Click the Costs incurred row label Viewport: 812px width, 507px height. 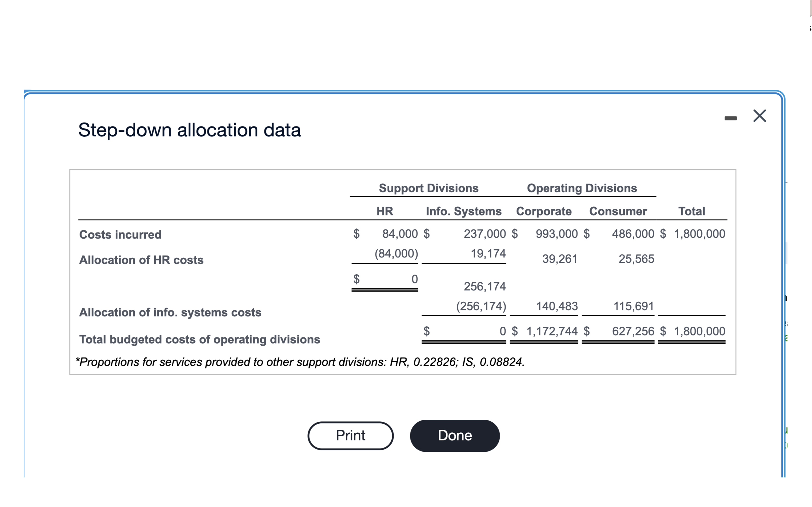(120, 234)
